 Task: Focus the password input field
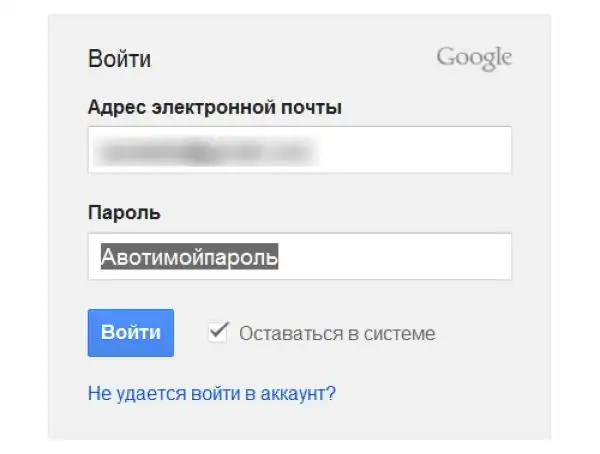300,257
